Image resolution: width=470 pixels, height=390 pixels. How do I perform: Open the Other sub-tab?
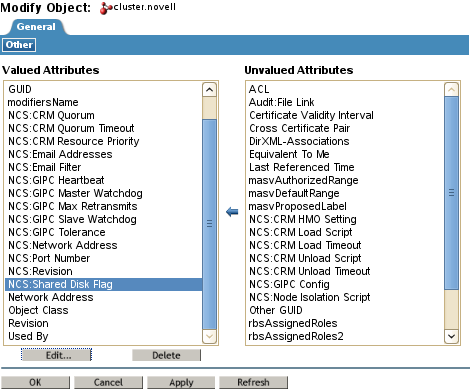[19, 45]
